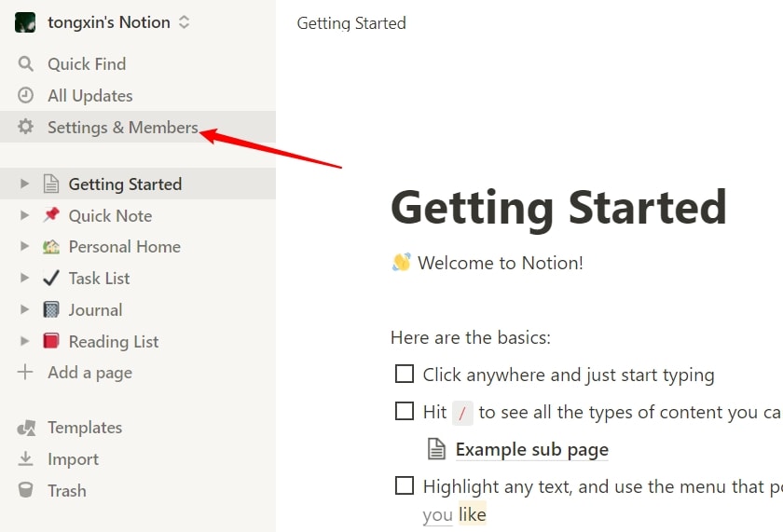Screen dimensions: 783x532
Task: Click the Quick Find magnifier icon
Action: [x=25, y=64]
